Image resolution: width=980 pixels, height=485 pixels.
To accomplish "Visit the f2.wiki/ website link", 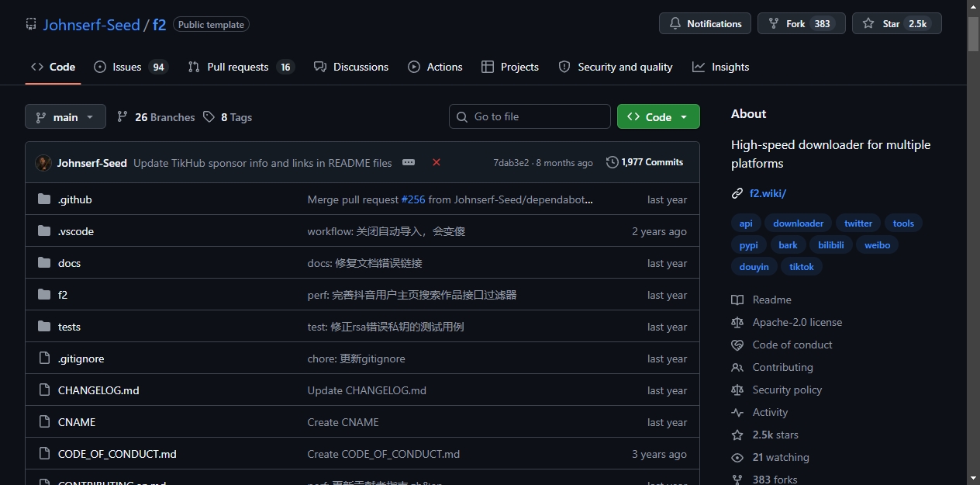I will click(768, 193).
